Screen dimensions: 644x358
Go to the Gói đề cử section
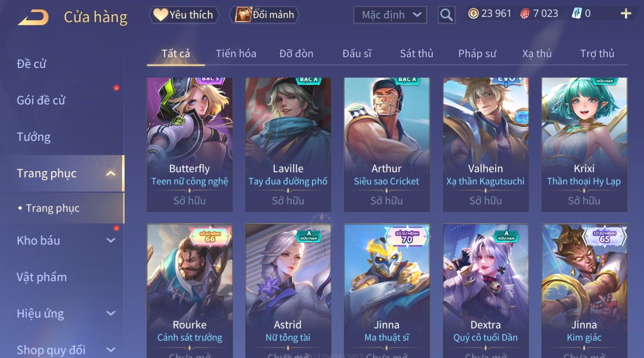tap(41, 101)
